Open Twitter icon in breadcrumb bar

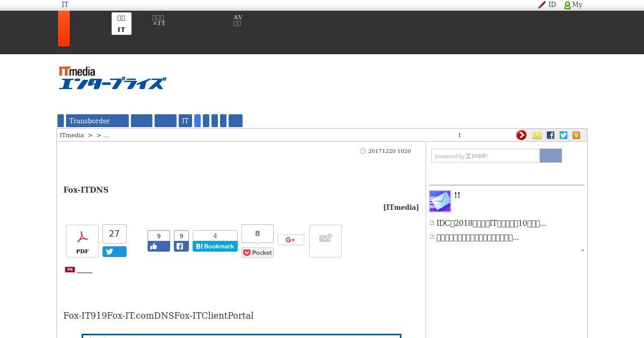pos(563,135)
